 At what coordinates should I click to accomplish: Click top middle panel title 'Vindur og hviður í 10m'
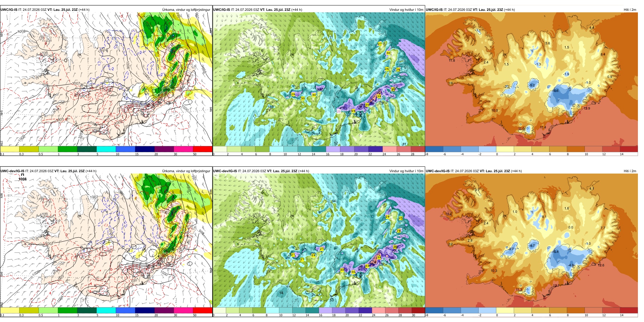click(406, 9)
